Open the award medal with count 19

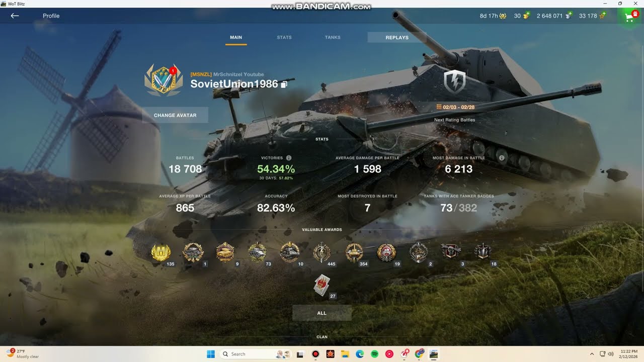click(x=386, y=252)
